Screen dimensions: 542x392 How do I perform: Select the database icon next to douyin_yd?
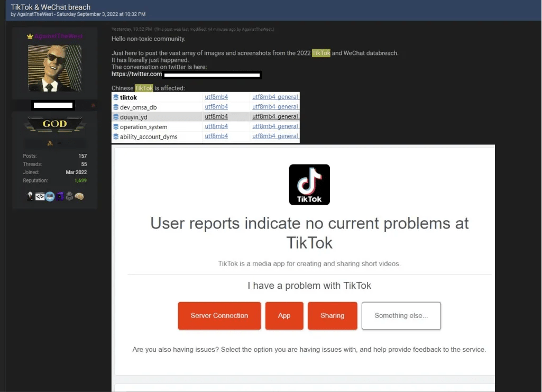(x=117, y=116)
